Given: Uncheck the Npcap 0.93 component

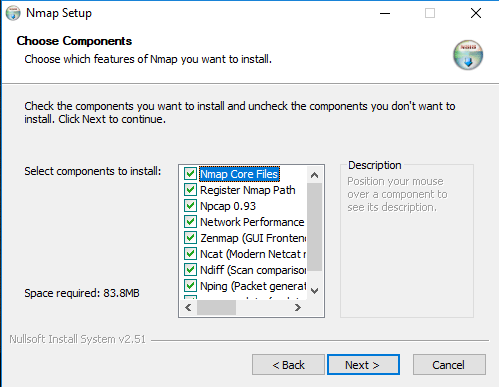Looking at the screenshot, I should click(x=190, y=206).
